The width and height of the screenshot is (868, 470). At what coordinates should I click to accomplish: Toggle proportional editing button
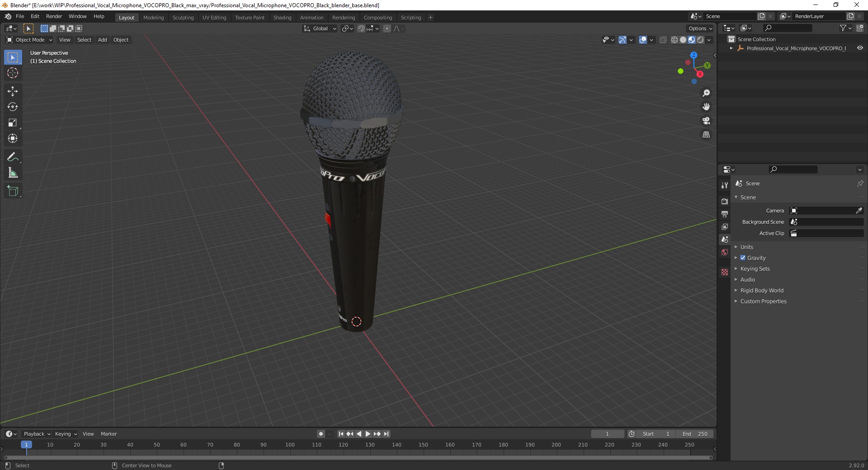click(387, 28)
